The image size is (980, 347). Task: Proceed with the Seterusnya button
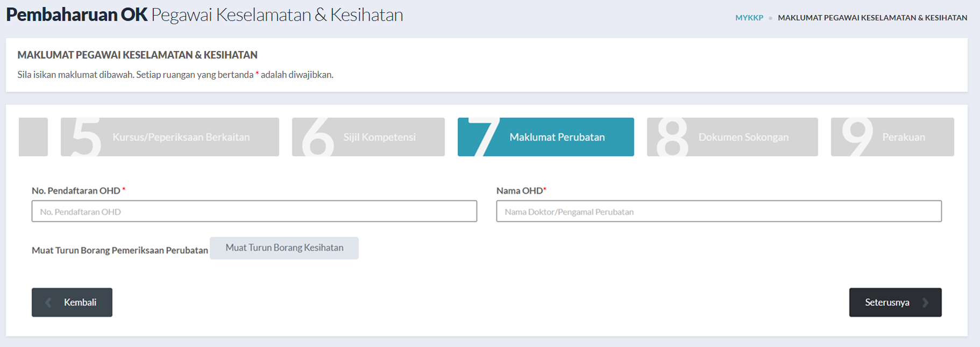point(896,302)
